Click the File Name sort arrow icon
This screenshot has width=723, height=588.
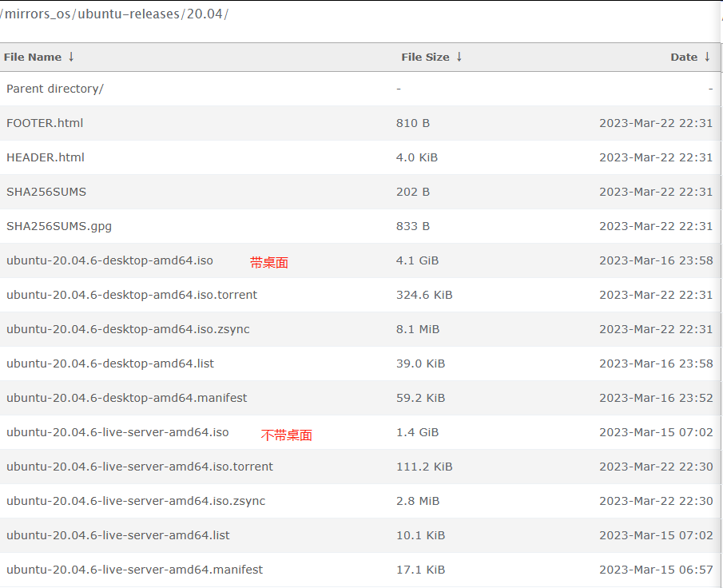pyautogui.click(x=71, y=57)
